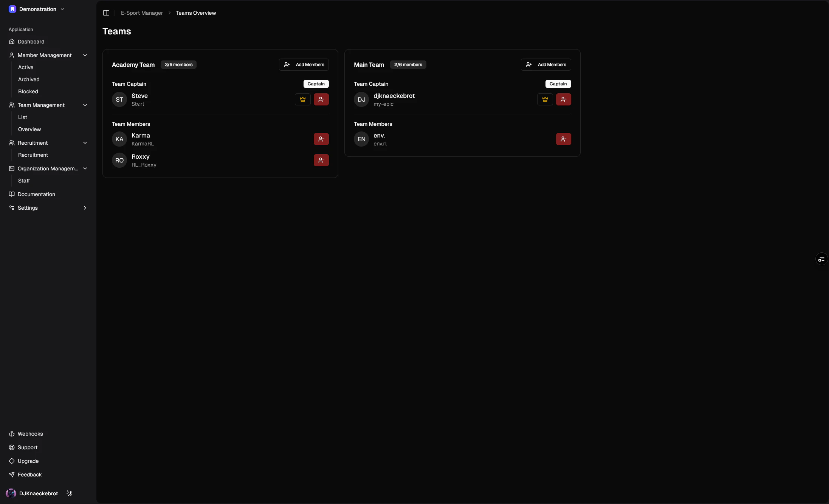Open the Dashboard page

pos(31,42)
